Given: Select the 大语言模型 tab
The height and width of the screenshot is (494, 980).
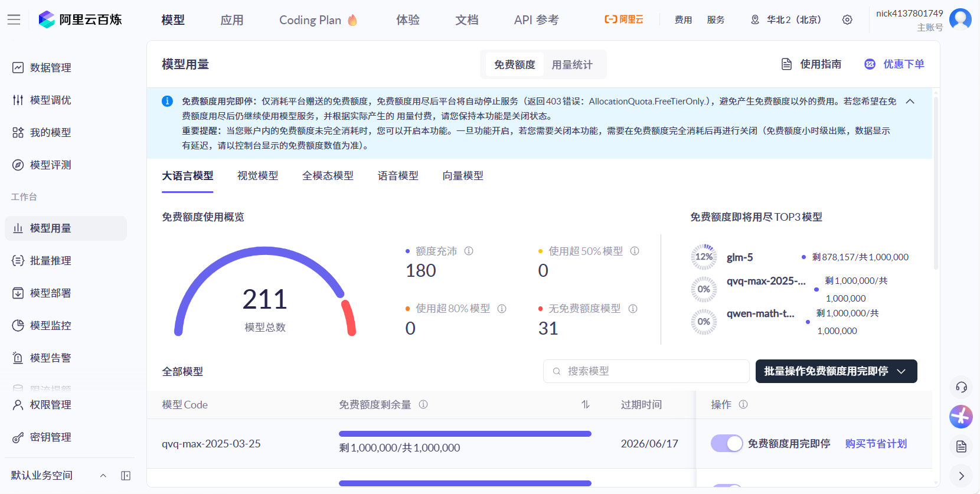Looking at the screenshot, I should (188, 176).
